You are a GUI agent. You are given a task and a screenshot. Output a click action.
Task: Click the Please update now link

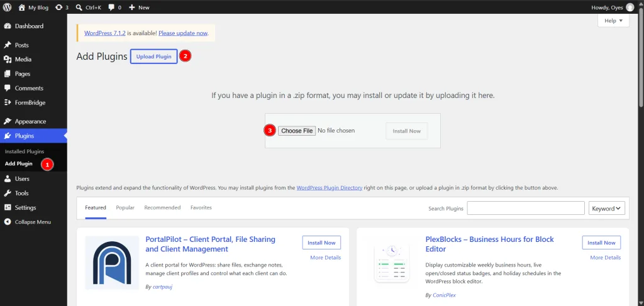pyautogui.click(x=183, y=33)
